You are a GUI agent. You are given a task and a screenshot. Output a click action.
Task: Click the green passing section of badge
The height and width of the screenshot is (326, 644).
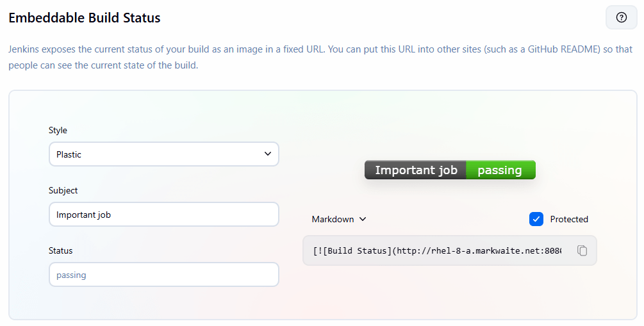[500, 170]
